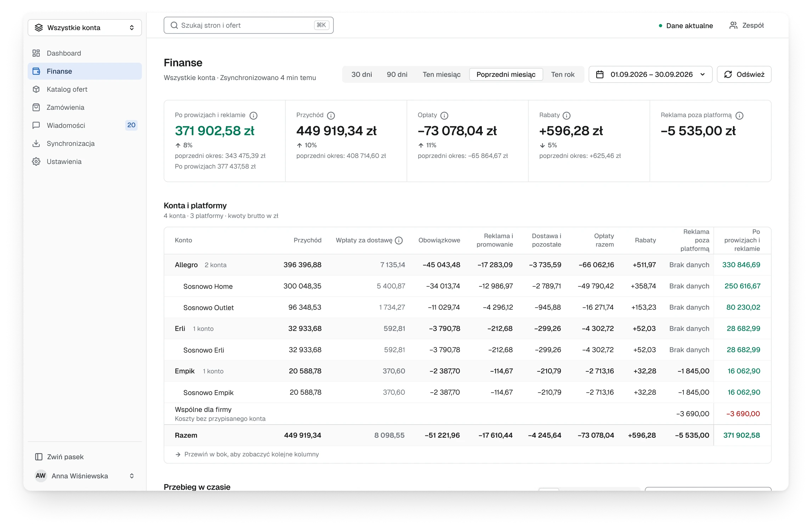Image resolution: width=812 pixels, height=529 pixels.
Task: Select the Ten miesiąc period
Action: [441, 74]
